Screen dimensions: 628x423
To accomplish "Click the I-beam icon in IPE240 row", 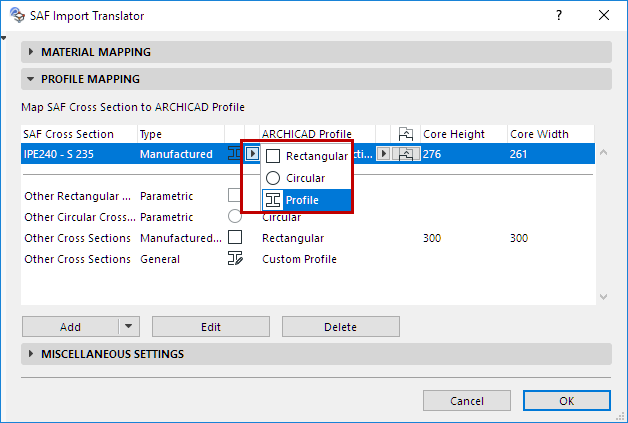I will click(x=234, y=153).
